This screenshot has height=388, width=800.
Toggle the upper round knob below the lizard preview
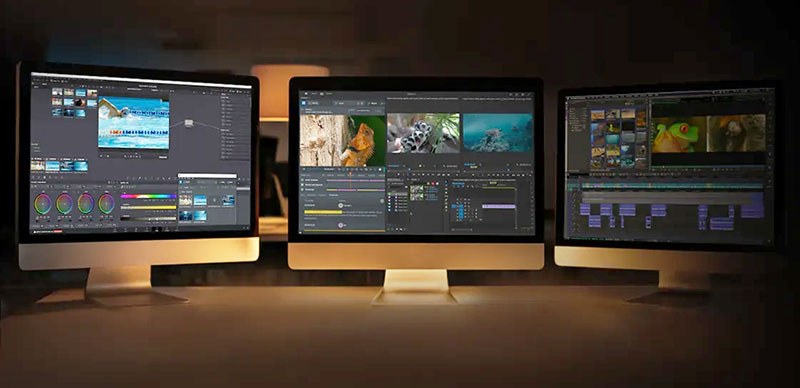tap(341, 205)
